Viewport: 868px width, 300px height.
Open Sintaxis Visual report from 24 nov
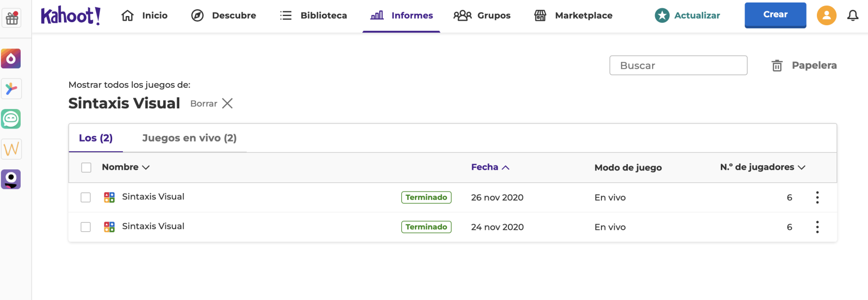coord(153,226)
